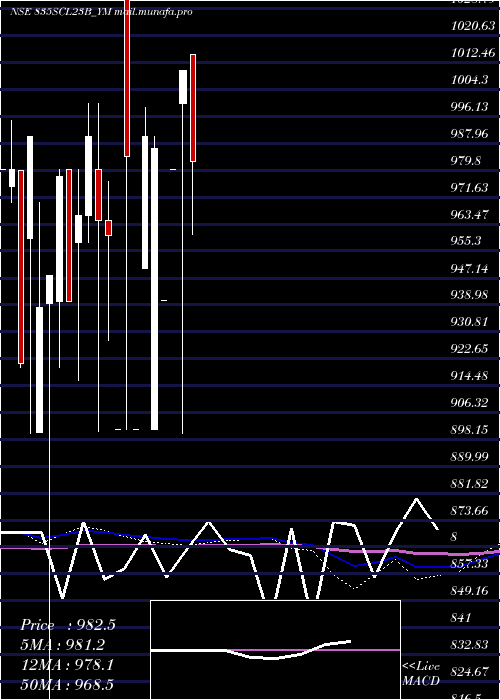Click the MACD inset chart box

click(275, 650)
